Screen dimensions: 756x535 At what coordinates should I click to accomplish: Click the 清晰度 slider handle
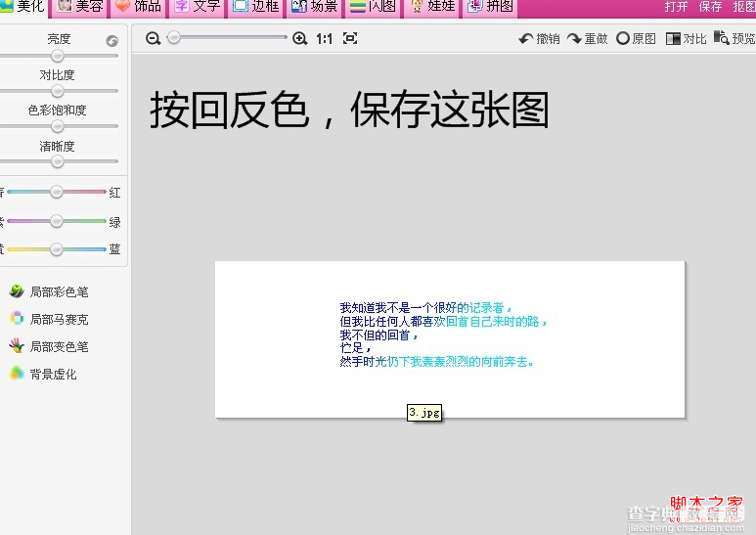(58, 161)
